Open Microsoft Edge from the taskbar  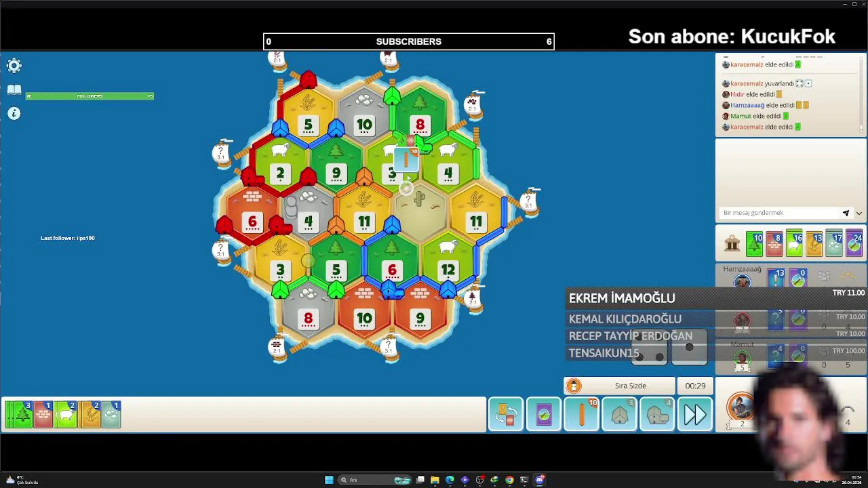coord(450,480)
